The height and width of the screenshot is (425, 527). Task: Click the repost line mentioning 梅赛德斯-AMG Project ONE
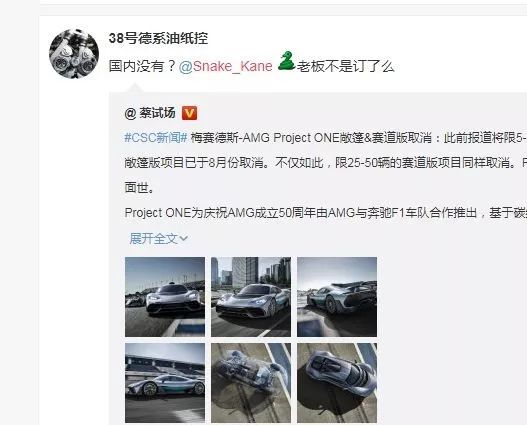coord(325,138)
